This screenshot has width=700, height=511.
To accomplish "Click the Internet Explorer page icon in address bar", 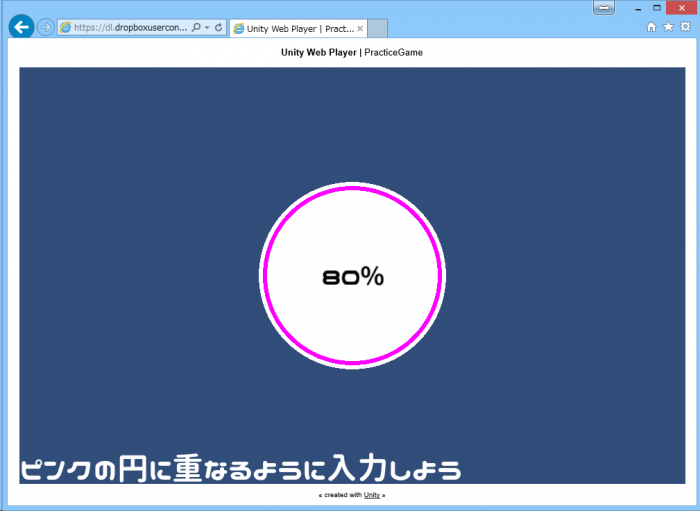I will tap(66, 27).
